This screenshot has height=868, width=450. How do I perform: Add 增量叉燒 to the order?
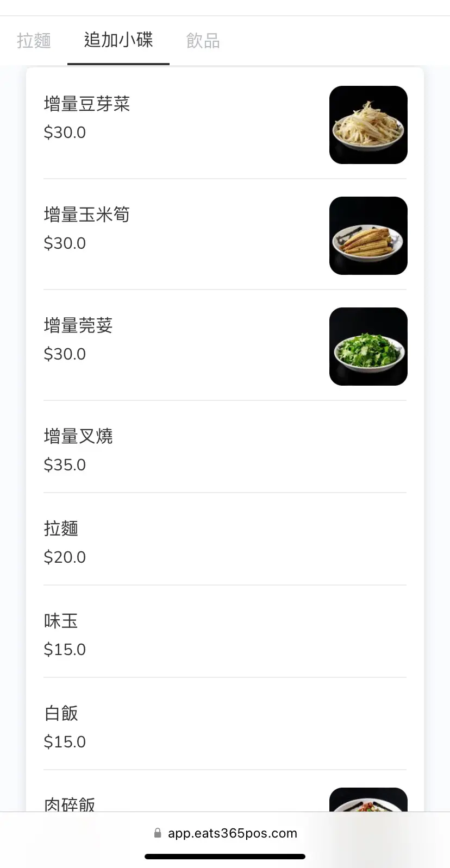click(x=78, y=436)
